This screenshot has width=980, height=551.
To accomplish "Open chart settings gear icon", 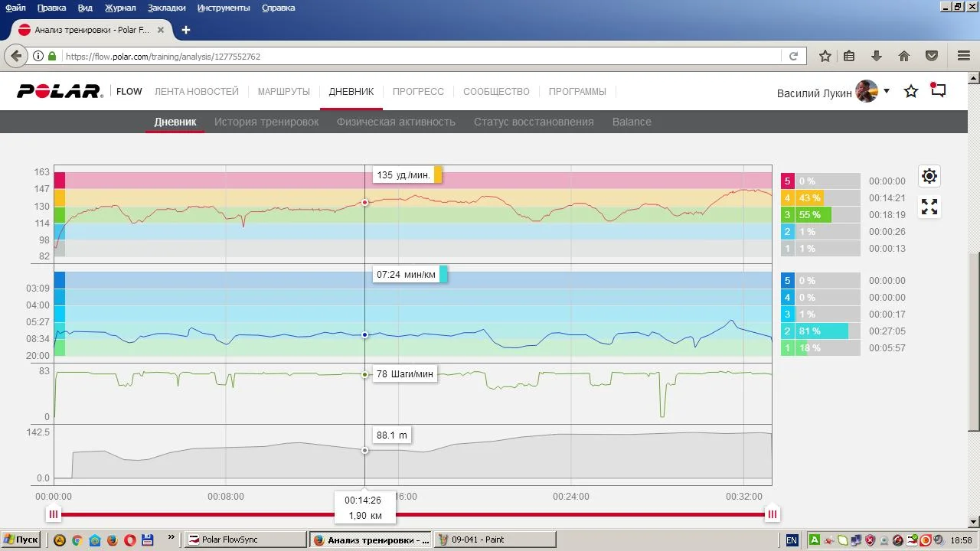I will coord(929,176).
